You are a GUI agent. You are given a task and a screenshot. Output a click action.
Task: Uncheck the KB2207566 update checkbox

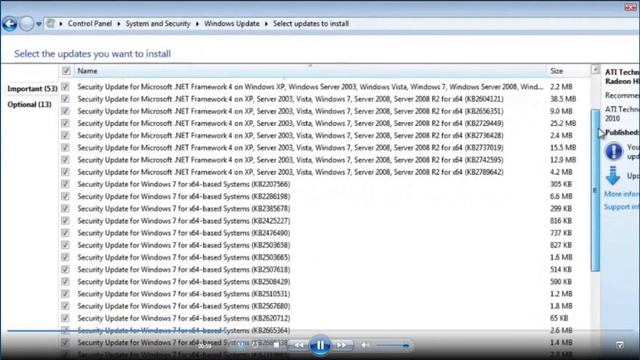[x=65, y=184]
